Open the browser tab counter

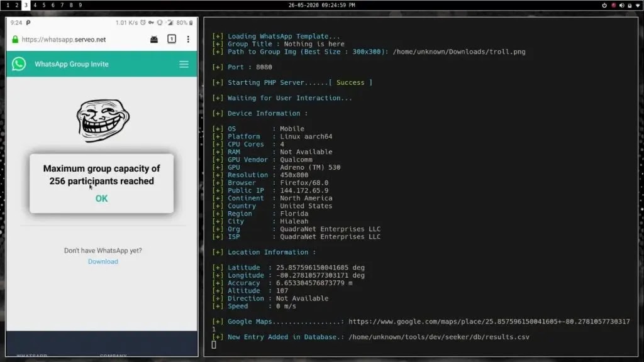click(x=172, y=39)
